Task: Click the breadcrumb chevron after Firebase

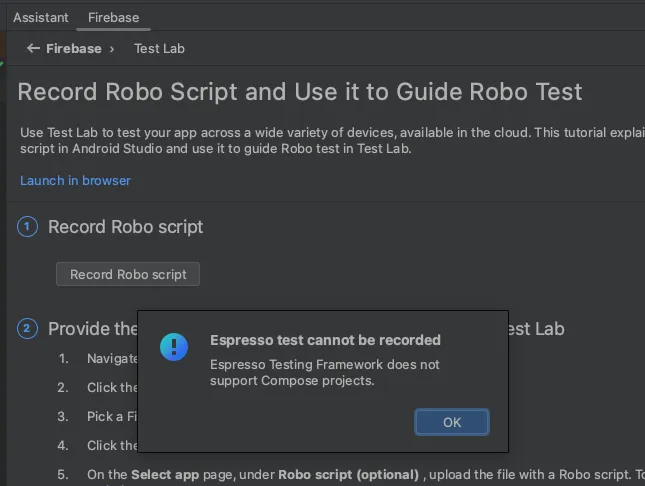Action: point(112,48)
